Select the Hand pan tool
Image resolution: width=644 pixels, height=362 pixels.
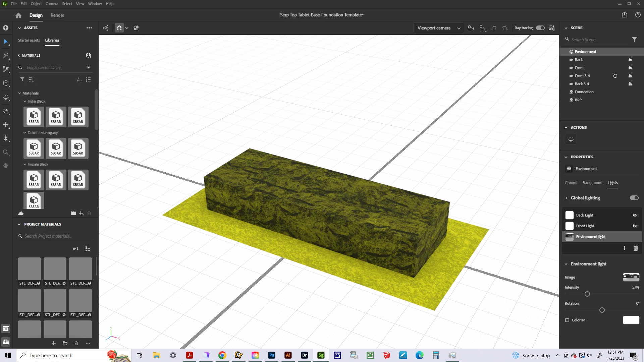point(6,166)
